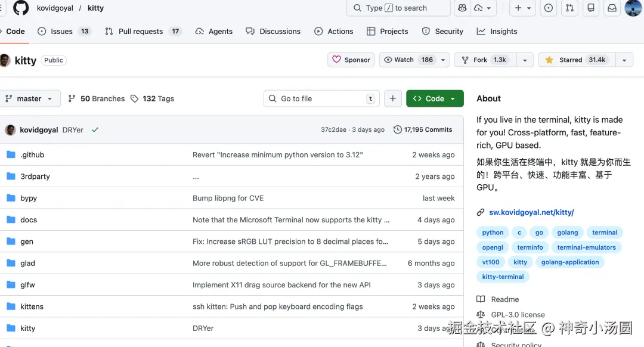This screenshot has height=347, width=644.
Task: Open 'Bump libpng for CVE' commit message
Action: tap(228, 198)
